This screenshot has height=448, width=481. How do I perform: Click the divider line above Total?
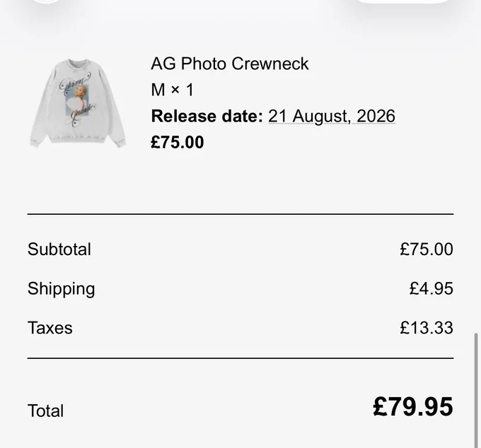click(x=240, y=358)
